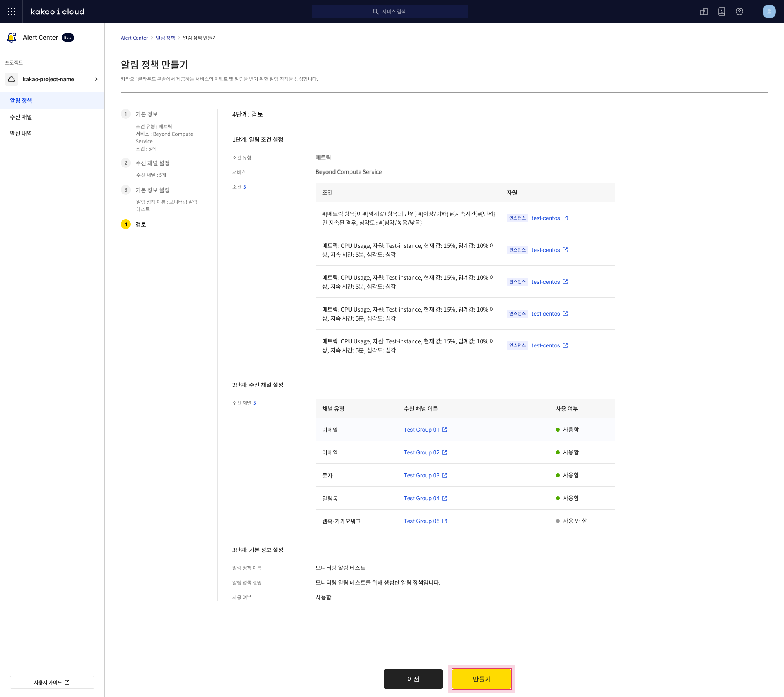Click the Alert Center bell icon

(11, 38)
